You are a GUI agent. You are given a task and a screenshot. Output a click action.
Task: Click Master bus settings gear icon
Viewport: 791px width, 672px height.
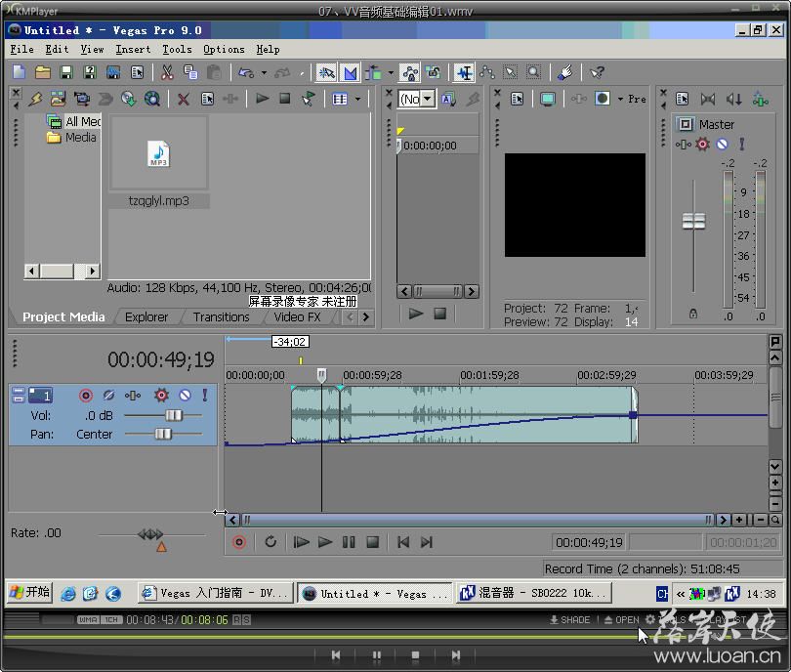coord(702,145)
